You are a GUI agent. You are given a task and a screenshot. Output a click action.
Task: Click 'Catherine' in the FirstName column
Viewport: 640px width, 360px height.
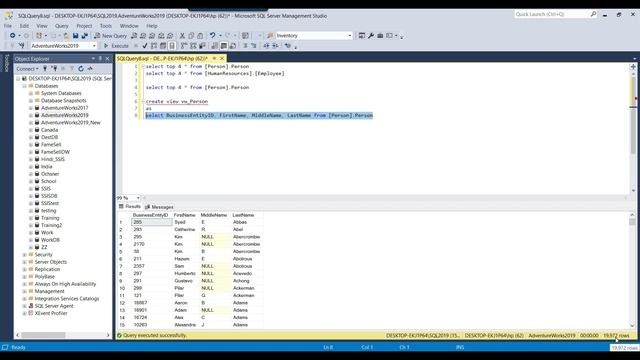click(x=185, y=229)
